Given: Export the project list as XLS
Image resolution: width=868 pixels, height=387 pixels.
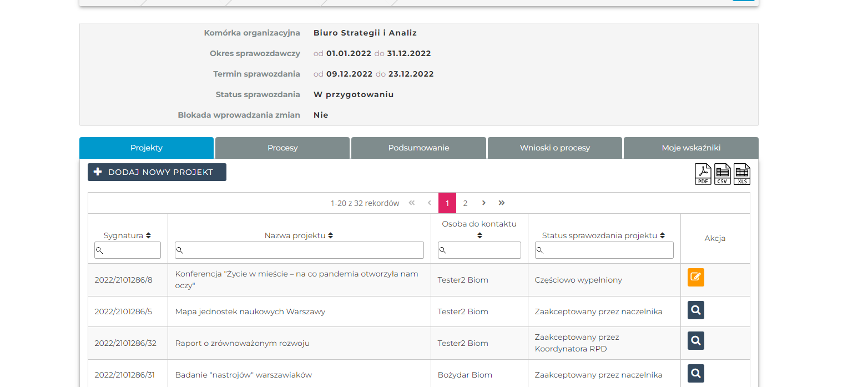Looking at the screenshot, I should [x=742, y=174].
